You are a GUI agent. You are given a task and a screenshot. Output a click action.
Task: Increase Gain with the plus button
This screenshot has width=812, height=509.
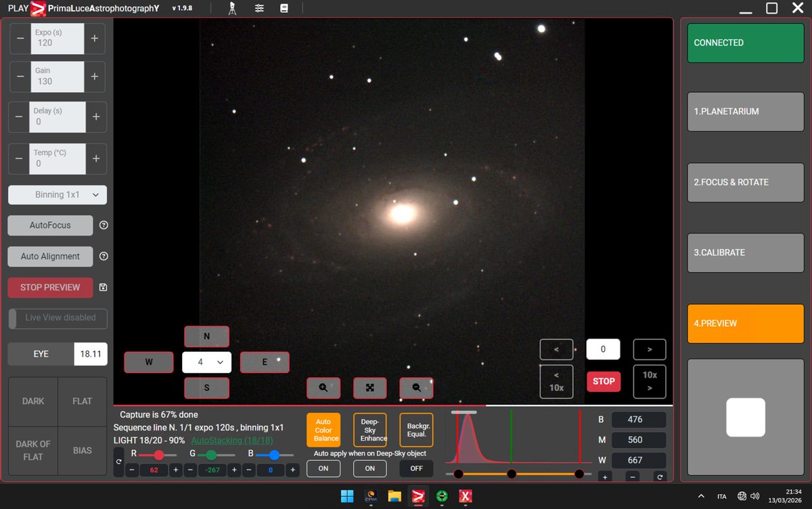point(95,77)
